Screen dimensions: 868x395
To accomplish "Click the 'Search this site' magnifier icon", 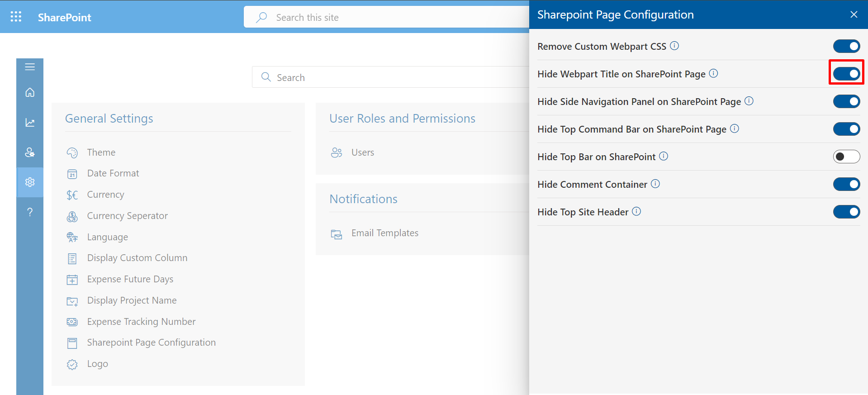I will [x=261, y=17].
